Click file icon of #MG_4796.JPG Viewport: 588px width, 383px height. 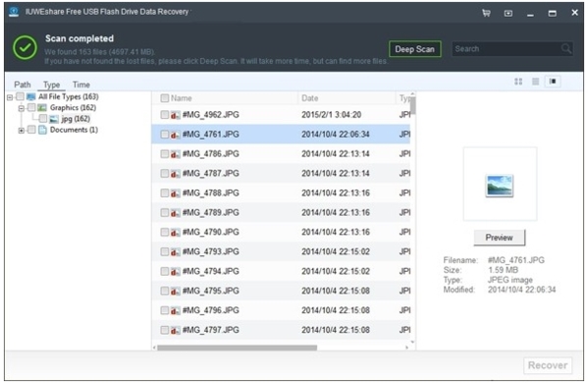tap(175, 310)
